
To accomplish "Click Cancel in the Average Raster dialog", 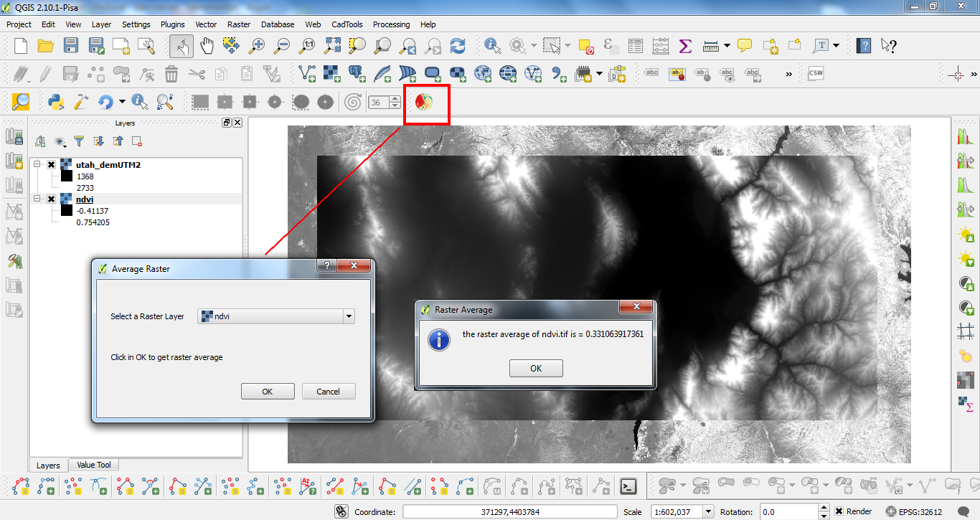I will pos(328,392).
